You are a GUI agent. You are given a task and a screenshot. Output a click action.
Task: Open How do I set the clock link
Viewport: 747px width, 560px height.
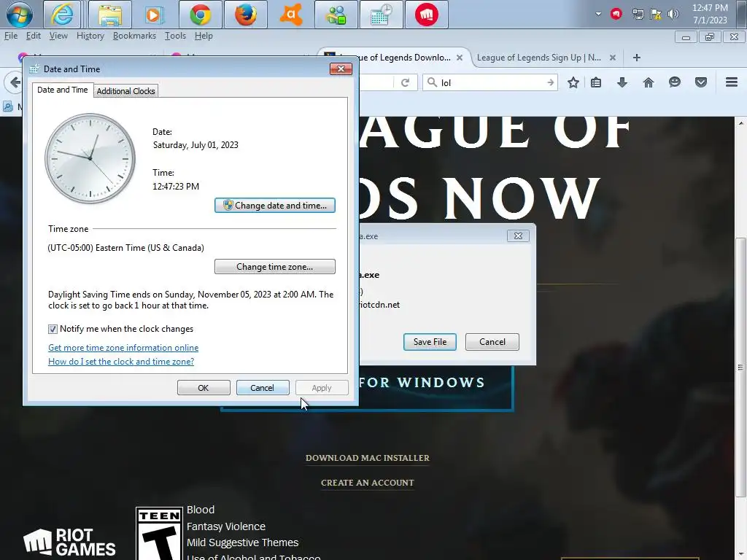[121, 362]
